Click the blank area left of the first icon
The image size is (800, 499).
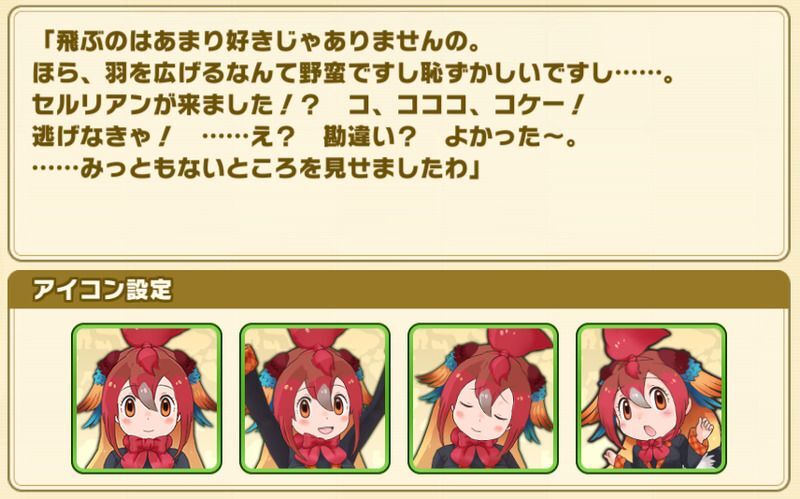pyautogui.click(x=41, y=398)
